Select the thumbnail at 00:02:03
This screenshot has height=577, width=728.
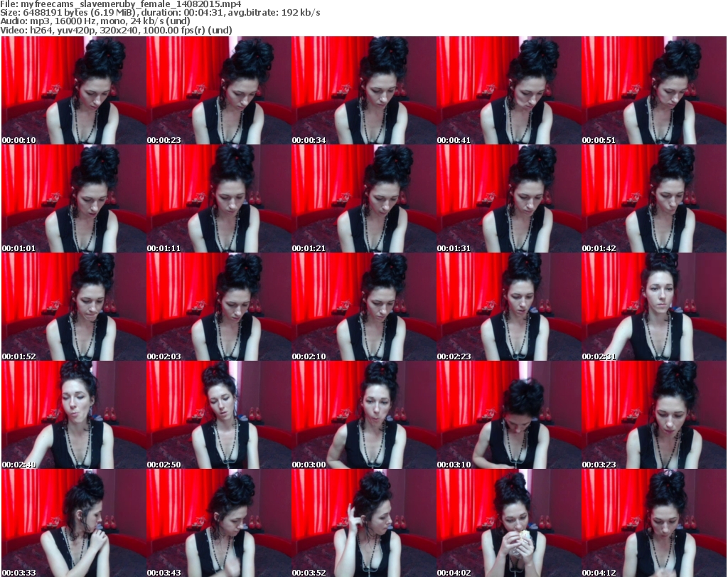tap(219, 307)
